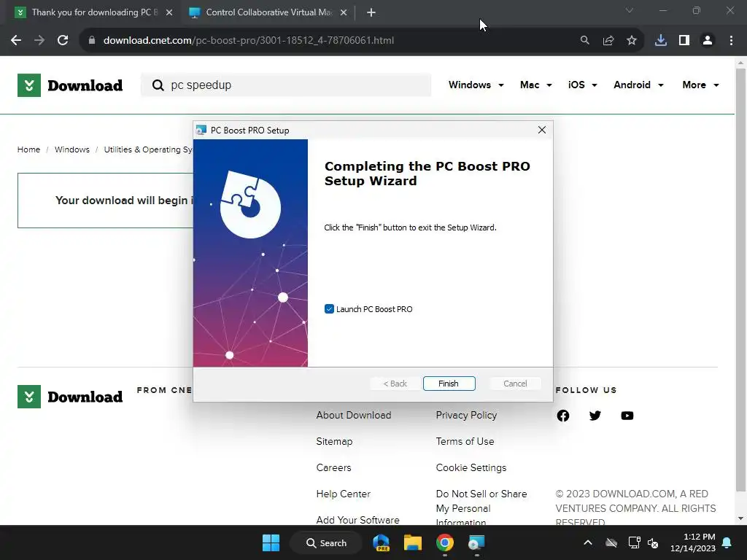The height and width of the screenshot is (560, 747).
Task: Open the Sitemap link
Action: pyautogui.click(x=334, y=441)
